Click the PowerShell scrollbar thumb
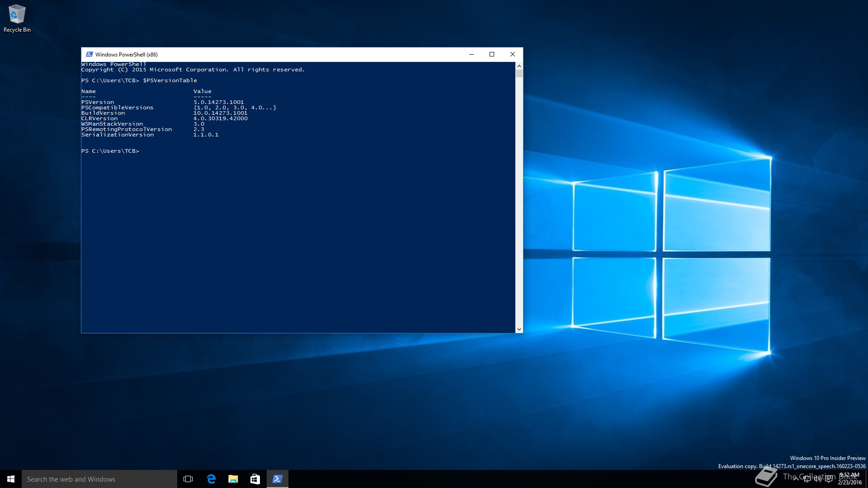This screenshot has height=488, width=868. click(519, 74)
